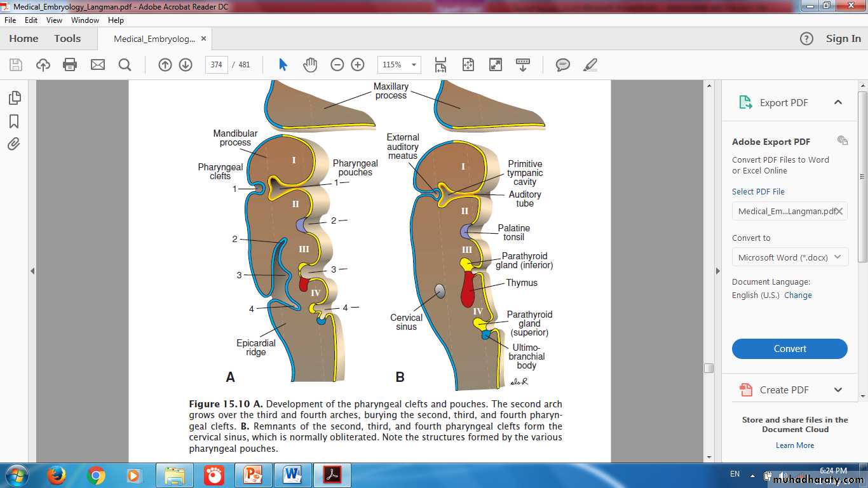Viewport: 868px width, 488px height.
Task: Select the Hand pan tool
Action: pyautogui.click(x=309, y=65)
